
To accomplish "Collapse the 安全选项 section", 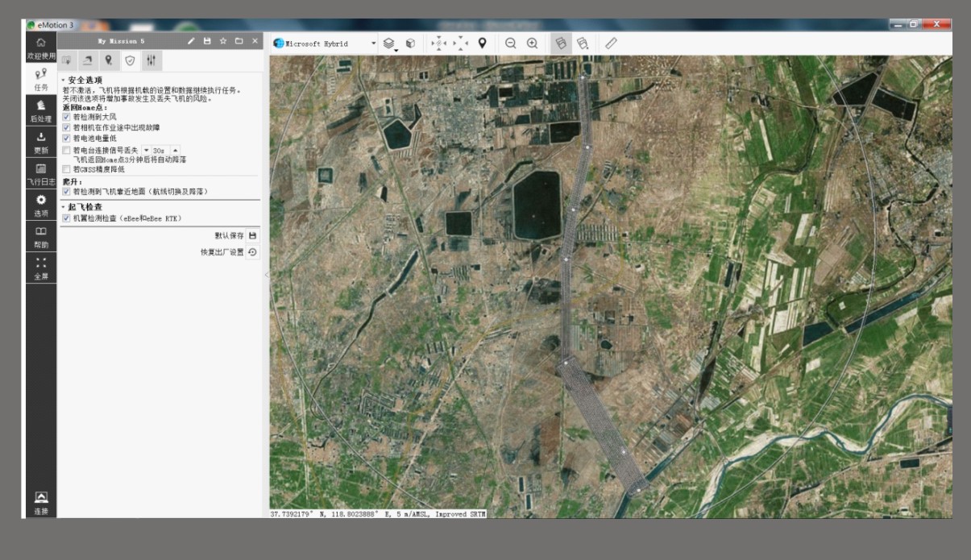I will pos(64,81).
